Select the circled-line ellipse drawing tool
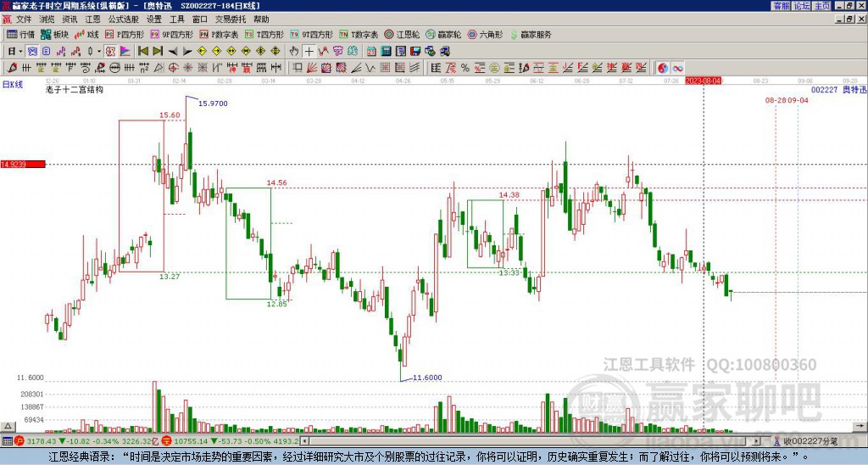The image size is (868, 465). coord(115,68)
